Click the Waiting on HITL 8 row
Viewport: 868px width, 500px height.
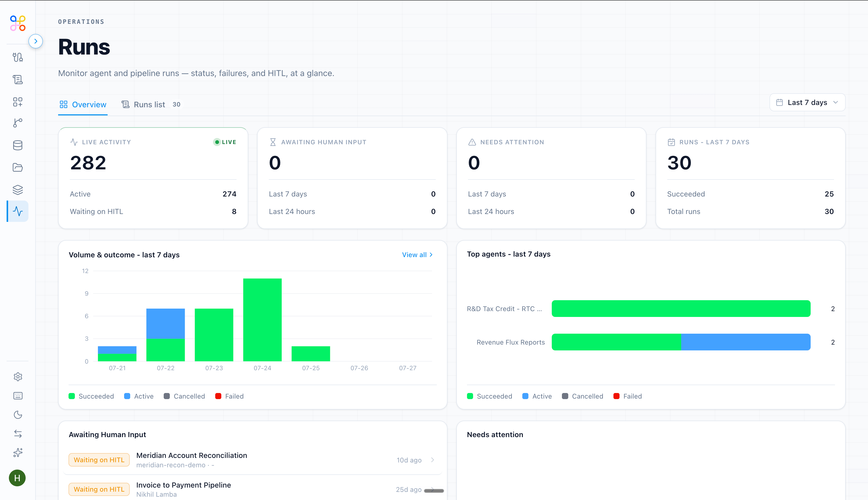click(153, 211)
